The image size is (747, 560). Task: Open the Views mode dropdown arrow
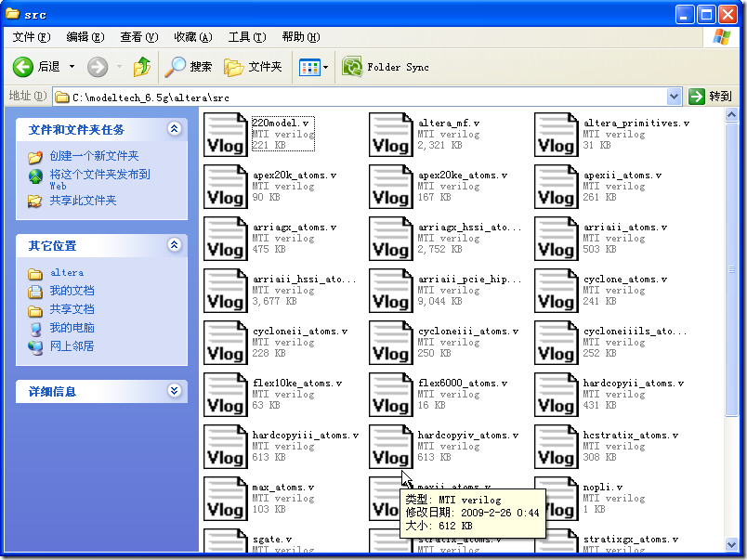point(325,67)
